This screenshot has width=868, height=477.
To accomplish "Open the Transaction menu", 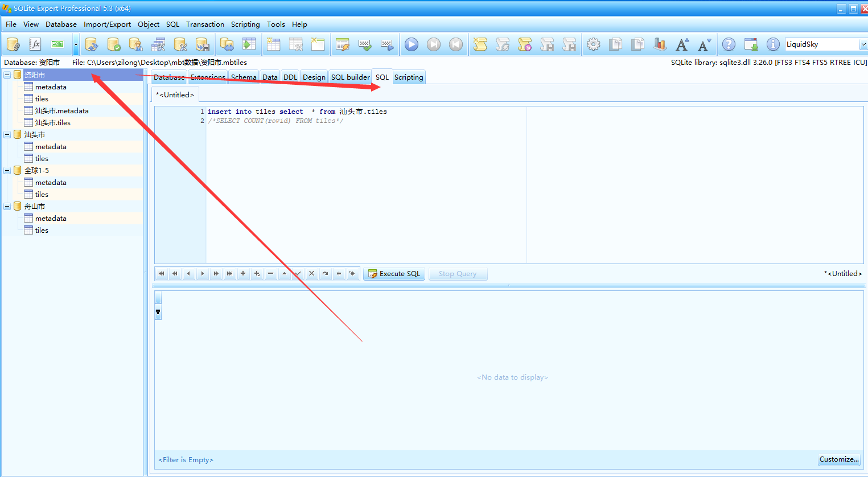I will 205,24.
